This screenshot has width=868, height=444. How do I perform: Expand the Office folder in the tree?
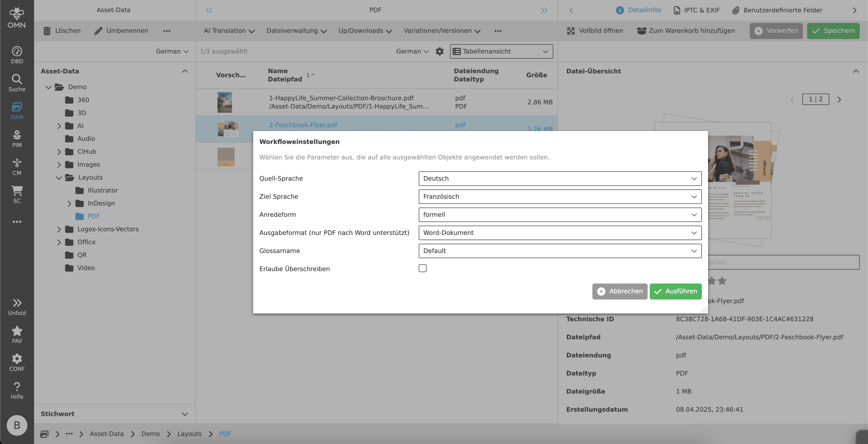click(59, 242)
